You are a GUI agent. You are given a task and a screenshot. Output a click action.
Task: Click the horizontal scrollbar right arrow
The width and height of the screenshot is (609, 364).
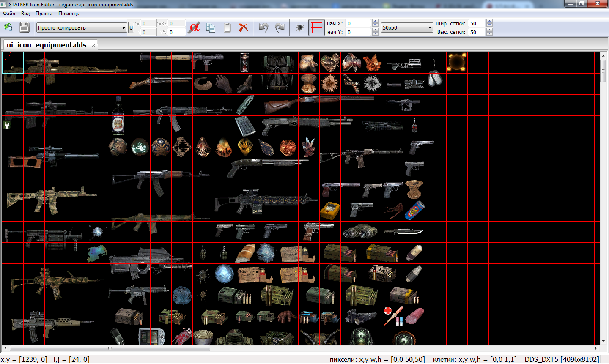pos(596,348)
